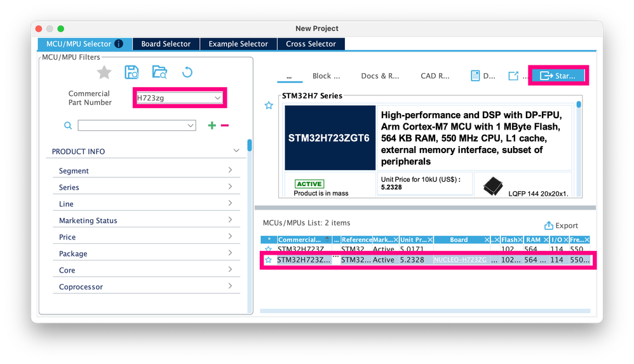634x364 pixels.
Task: Toggle favorite star beside STM32H7 Series panel
Action: pos(269,105)
